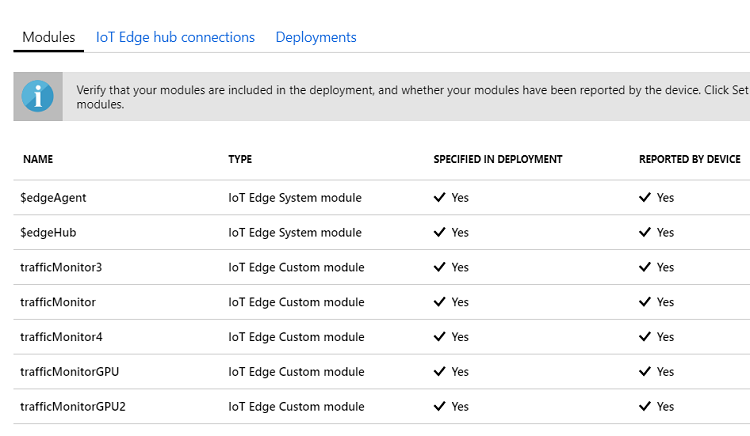Click trafficMonitor3's Specified in Deployment checkmark

tap(439, 268)
